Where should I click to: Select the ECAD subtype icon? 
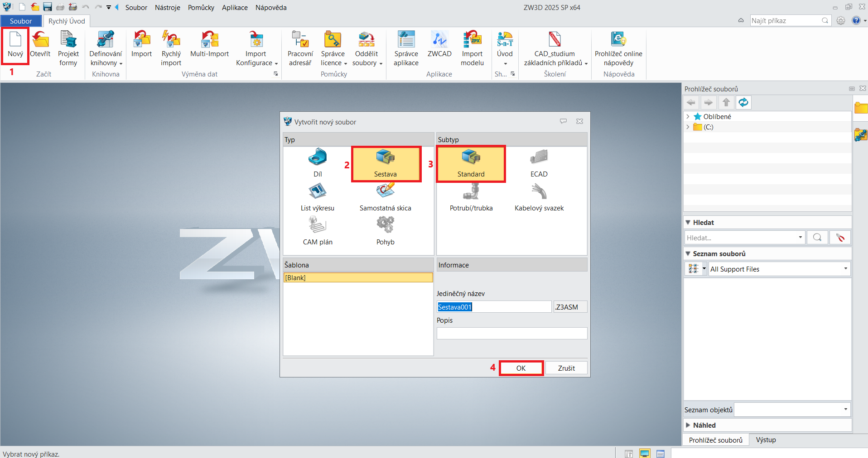[x=539, y=163]
